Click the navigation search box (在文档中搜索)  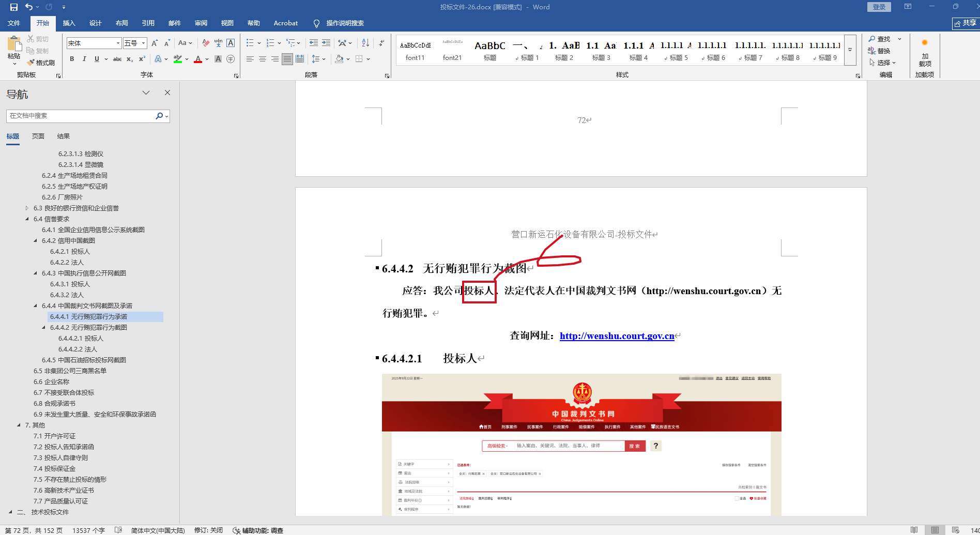81,116
